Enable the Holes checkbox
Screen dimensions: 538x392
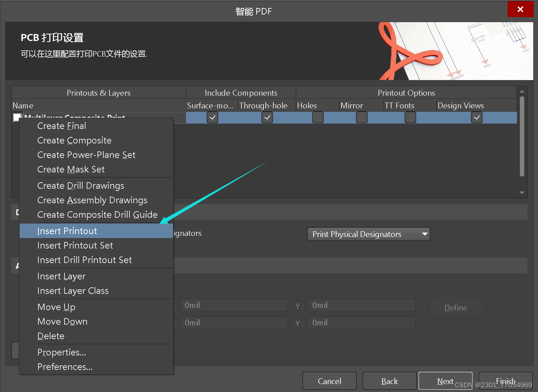pos(318,117)
